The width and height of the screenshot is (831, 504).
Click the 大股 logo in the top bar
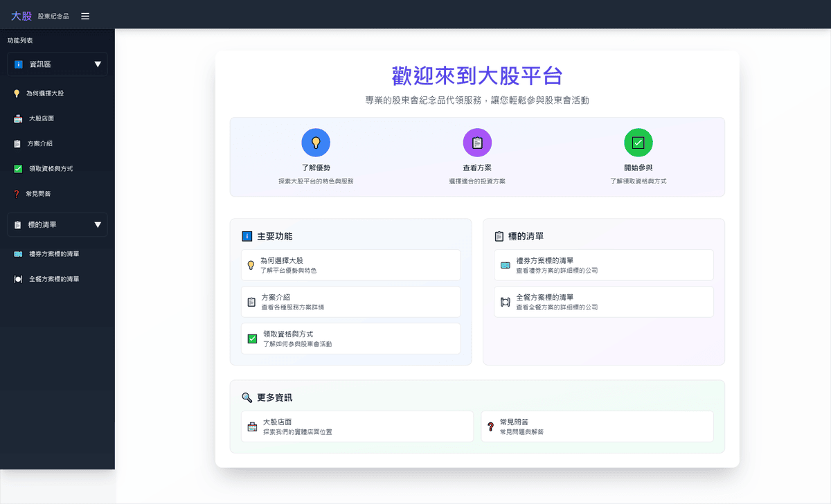[x=20, y=15]
